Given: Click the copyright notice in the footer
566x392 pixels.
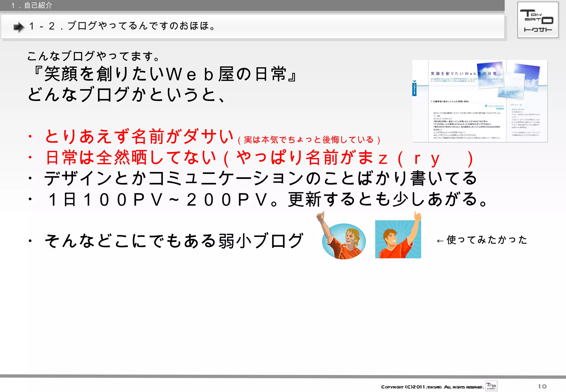Looking at the screenshot, I should (432, 387).
